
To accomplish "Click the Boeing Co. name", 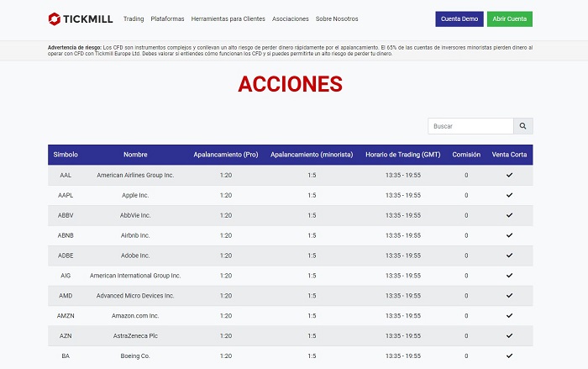I will coord(135,356).
